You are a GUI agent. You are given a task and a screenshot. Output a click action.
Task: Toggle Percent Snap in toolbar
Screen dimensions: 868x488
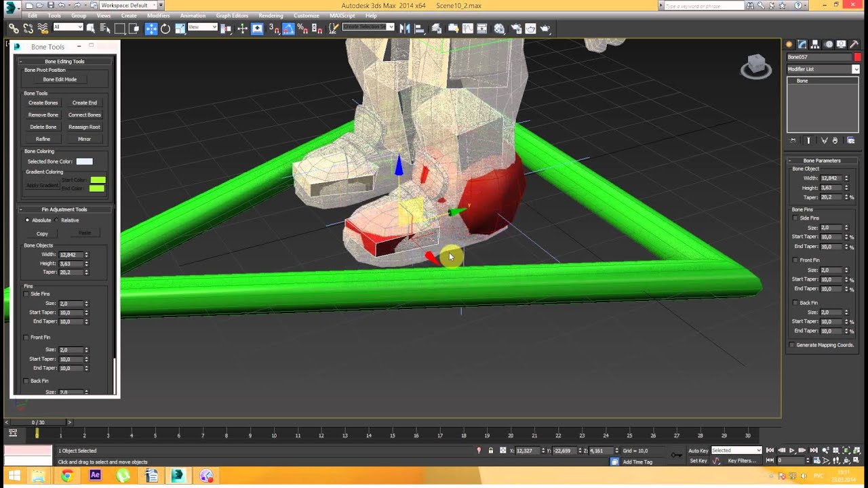click(302, 28)
